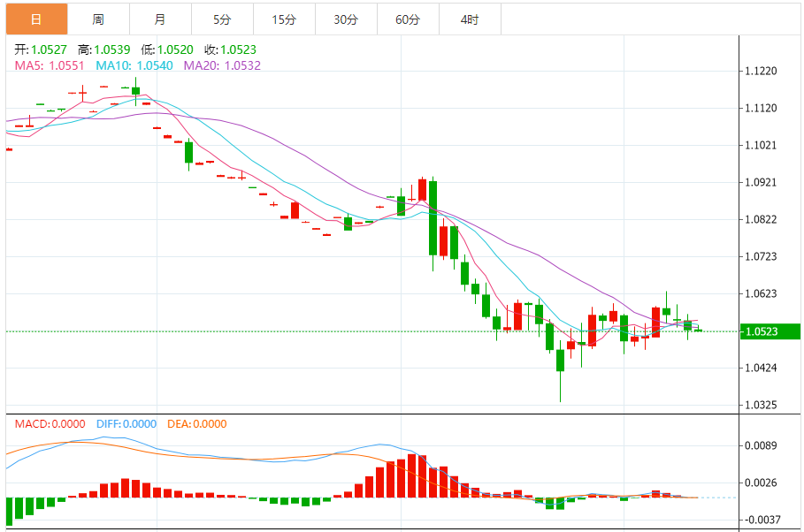Select the 60分 timeframe tab
The image size is (804, 532).
[x=408, y=19]
